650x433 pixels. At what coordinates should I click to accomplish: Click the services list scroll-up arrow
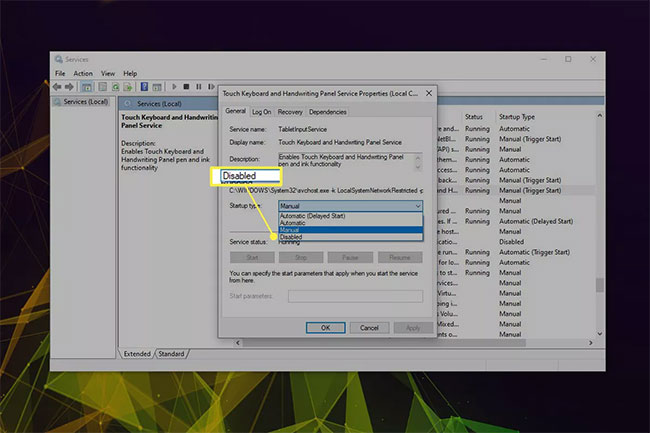pos(599,116)
